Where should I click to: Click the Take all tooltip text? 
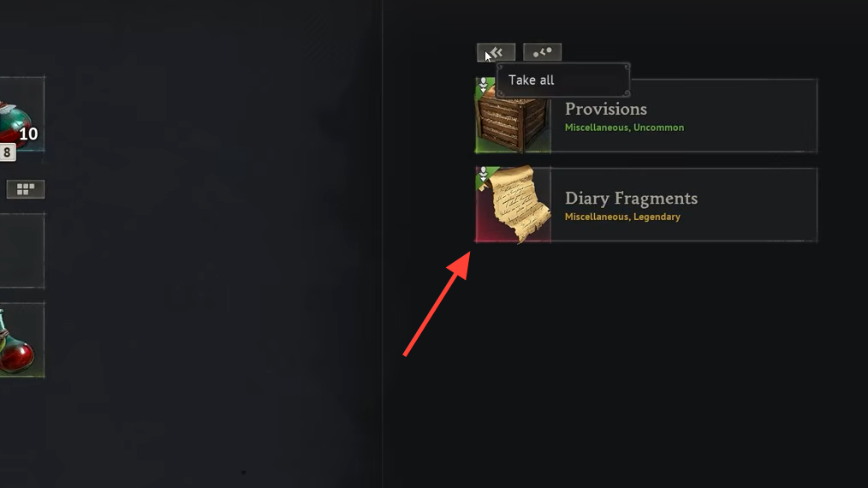point(531,80)
